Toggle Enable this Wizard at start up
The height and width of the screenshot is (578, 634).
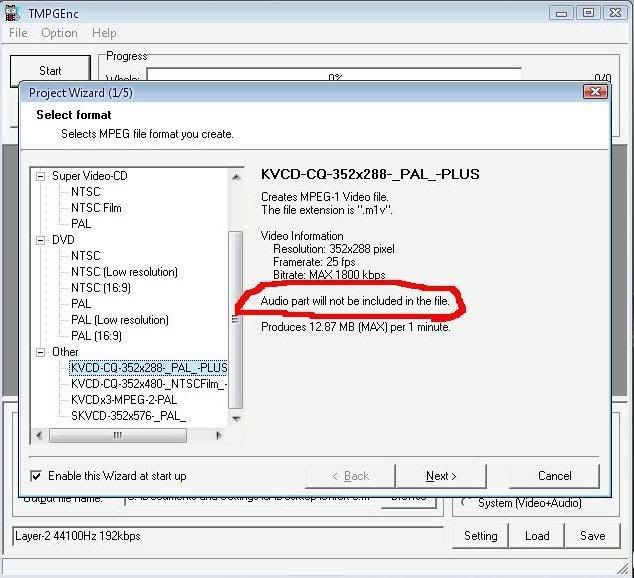pyautogui.click(x=36, y=476)
